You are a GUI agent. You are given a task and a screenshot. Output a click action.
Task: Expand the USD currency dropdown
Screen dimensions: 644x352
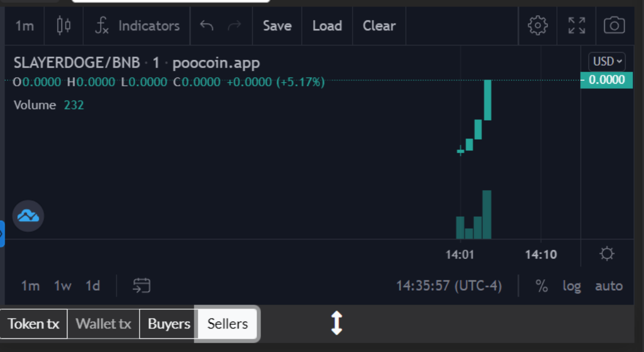point(607,61)
